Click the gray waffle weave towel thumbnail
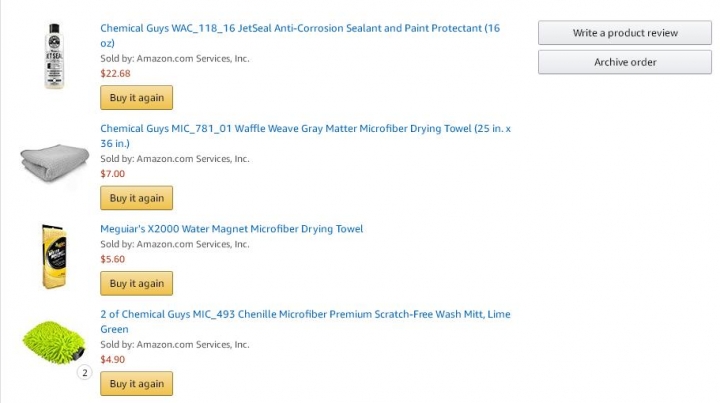720x403 pixels. pos(55,162)
